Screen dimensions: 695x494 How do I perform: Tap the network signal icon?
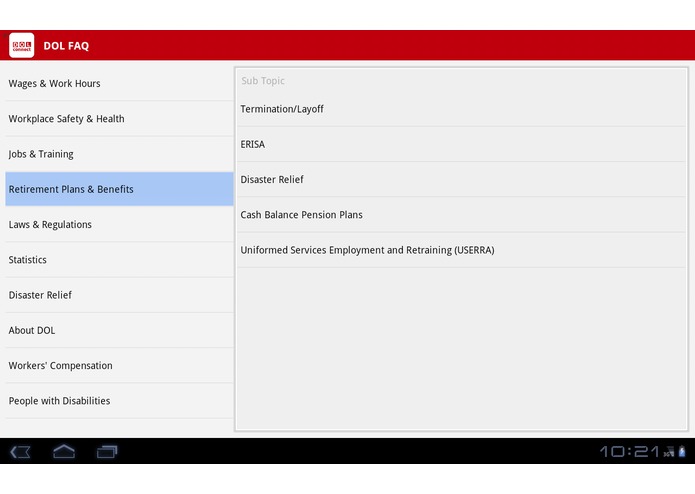[669, 452]
